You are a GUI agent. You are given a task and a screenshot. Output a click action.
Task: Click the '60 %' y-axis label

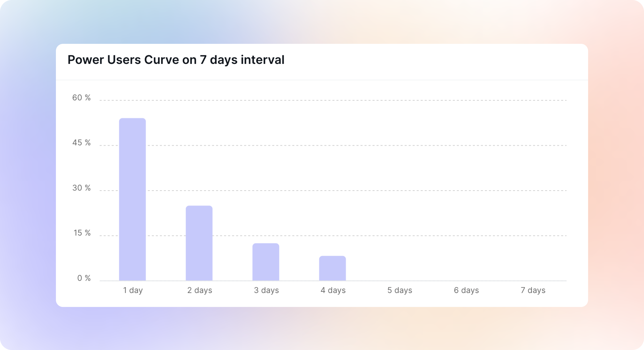(81, 98)
